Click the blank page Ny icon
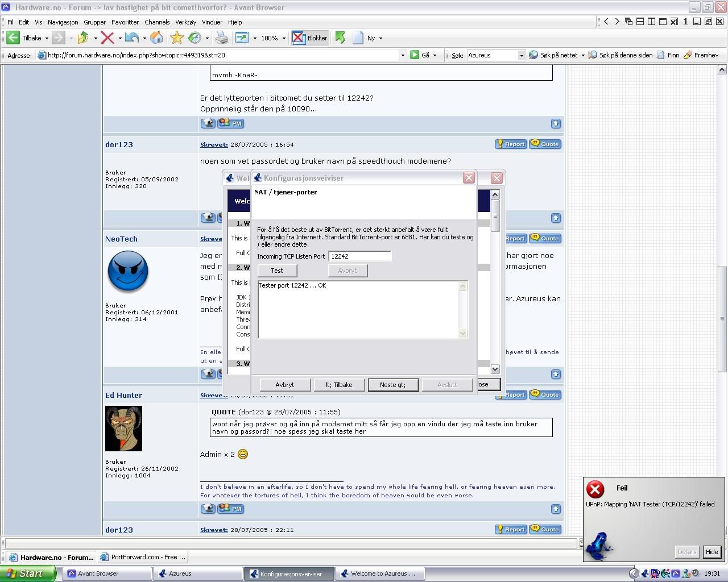The width and height of the screenshot is (728, 582). [358, 38]
